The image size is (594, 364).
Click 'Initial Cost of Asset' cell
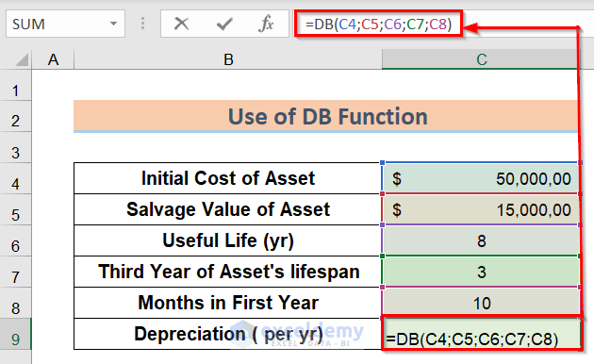point(227,178)
